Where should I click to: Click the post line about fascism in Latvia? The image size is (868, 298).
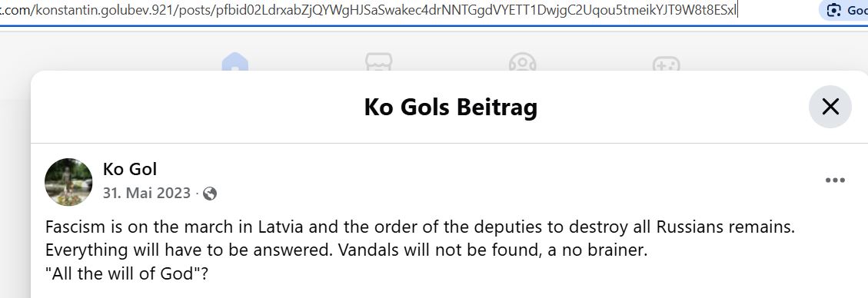pos(420,228)
